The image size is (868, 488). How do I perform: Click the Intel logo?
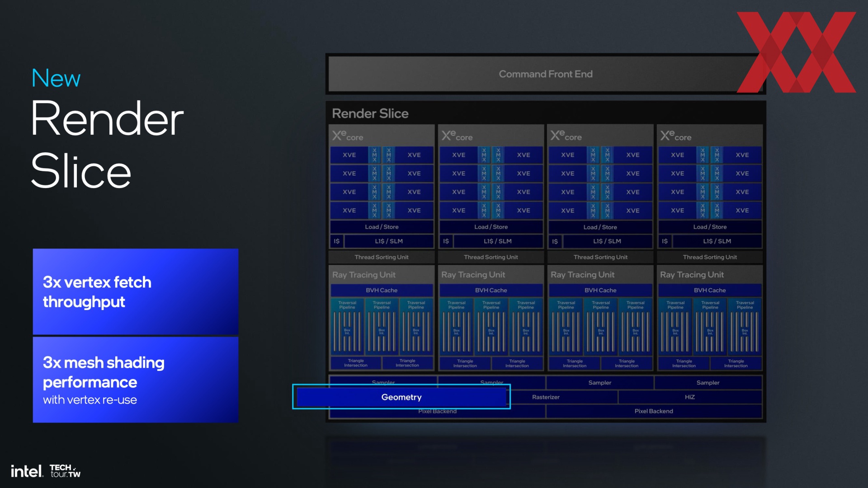(x=27, y=471)
